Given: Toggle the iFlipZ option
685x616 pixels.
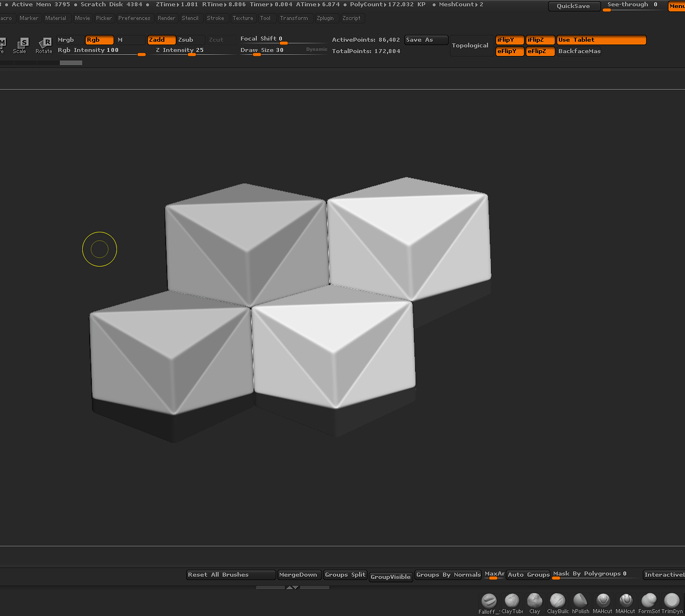Looking at the screenshot, I should pos(540,40).
